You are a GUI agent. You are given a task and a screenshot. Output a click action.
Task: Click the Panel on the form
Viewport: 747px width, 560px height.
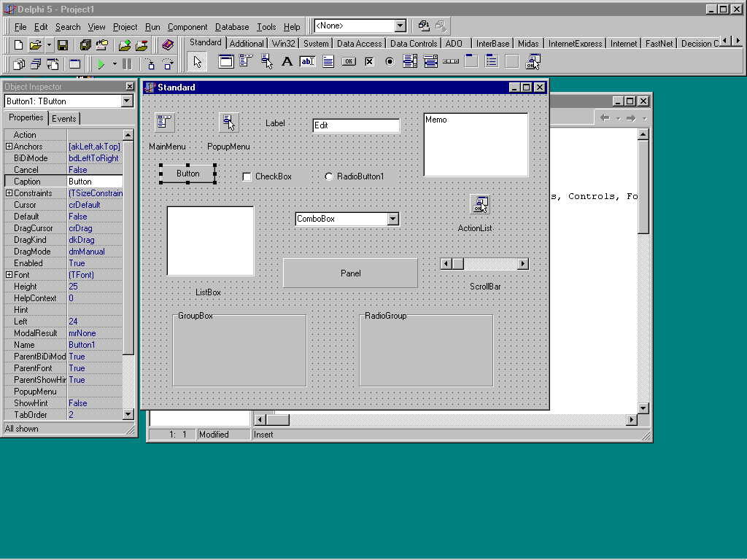click(350, 273)
